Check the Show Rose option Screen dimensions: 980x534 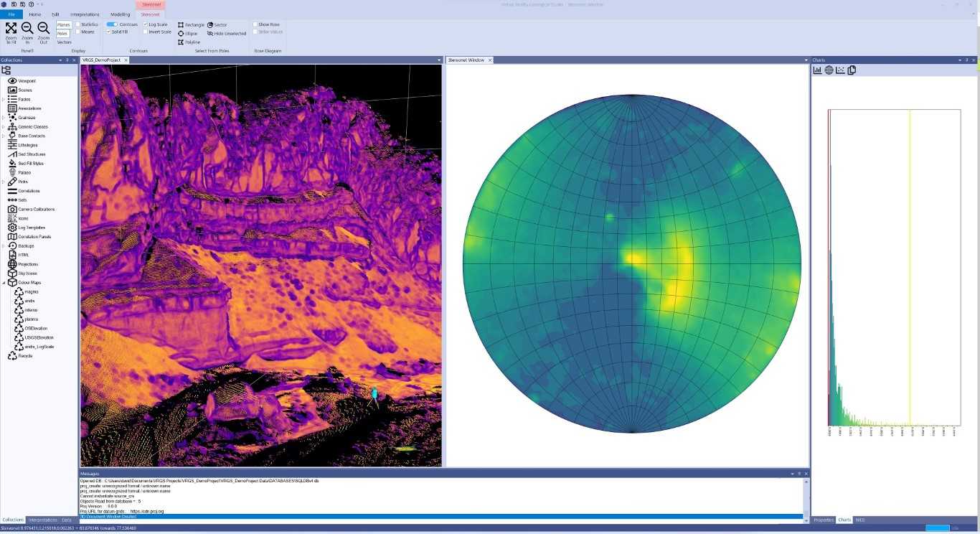[x=256, y=23]
